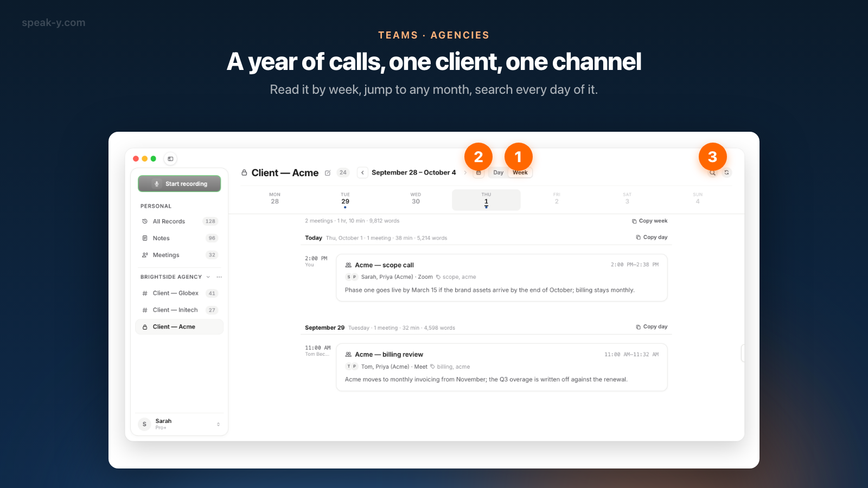Click Copy day for Today
This screenshot has height=488, width=868.
(652, 237)
